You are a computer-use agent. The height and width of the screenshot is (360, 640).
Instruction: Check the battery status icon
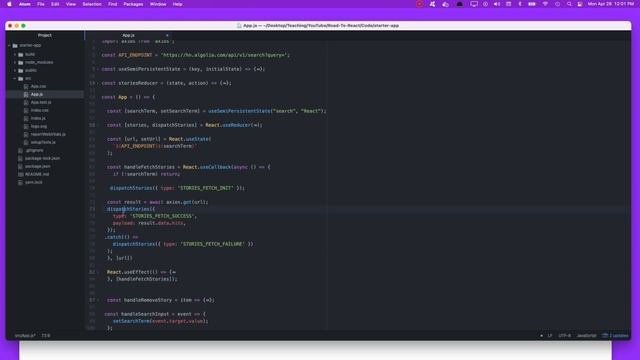532,4
